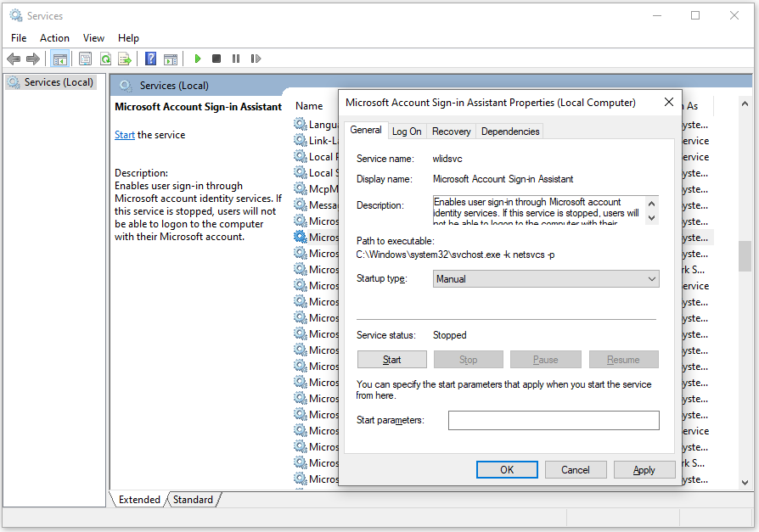
Task: Close the properties dialog with X
Action: (x=669, y=102)
